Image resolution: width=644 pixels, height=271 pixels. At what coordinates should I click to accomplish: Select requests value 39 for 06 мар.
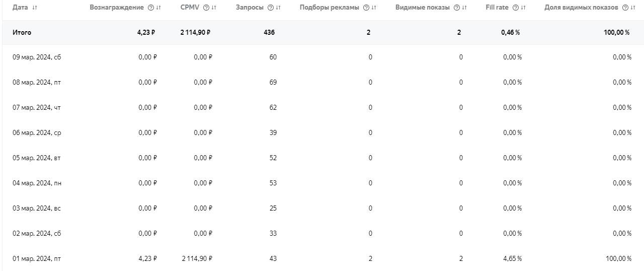(x=273, y=133)
